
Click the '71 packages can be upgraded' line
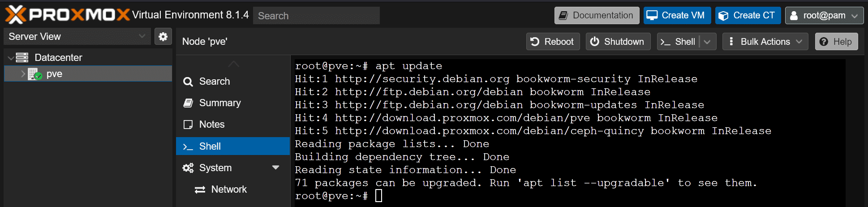pyautogui.click(x=526, y=183)
